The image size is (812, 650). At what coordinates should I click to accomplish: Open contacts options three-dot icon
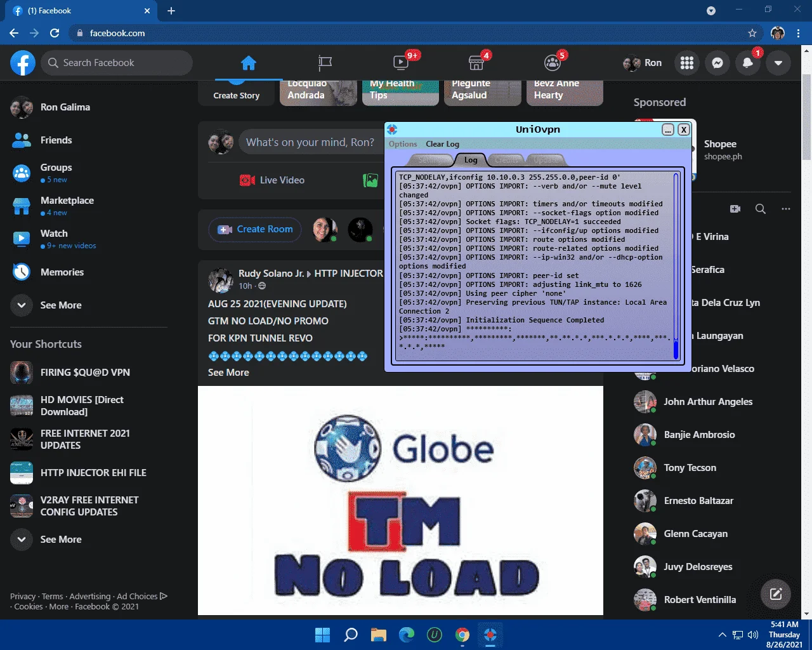pyautogui.click(x=786, y=209)
